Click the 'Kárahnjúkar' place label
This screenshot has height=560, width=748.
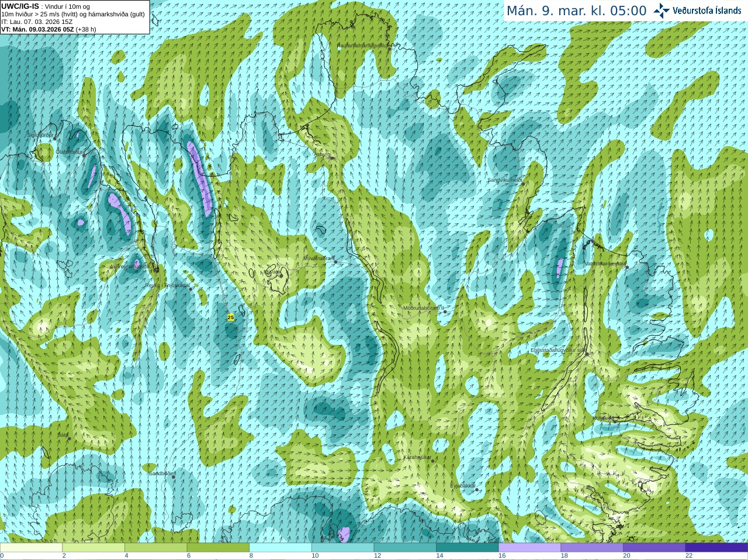pos(417,457)
